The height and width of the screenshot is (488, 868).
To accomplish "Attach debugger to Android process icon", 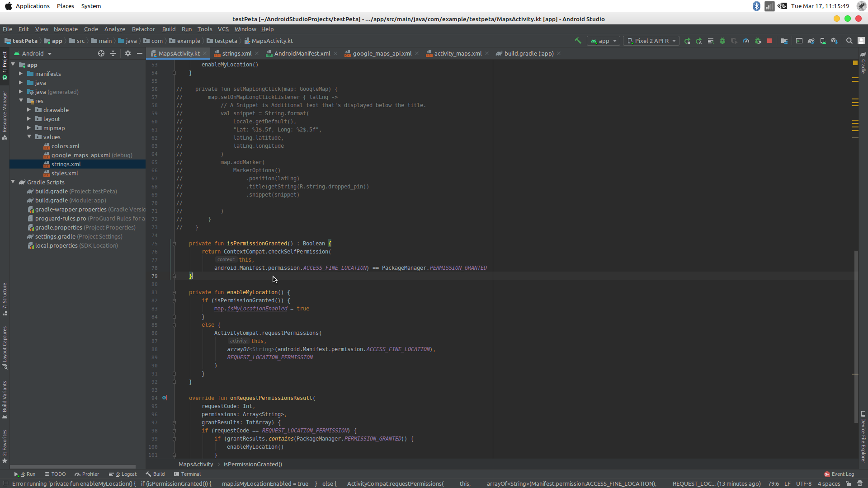I will [x=758, y=41].
